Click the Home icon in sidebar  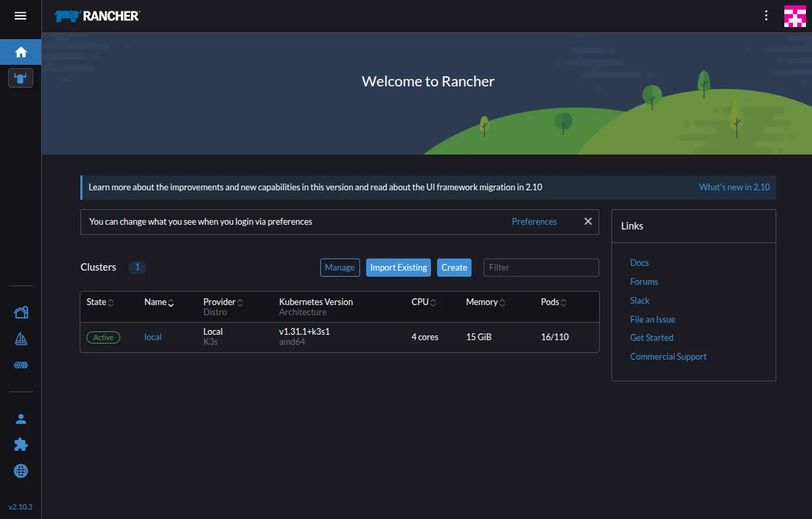[x=20, y=52]
